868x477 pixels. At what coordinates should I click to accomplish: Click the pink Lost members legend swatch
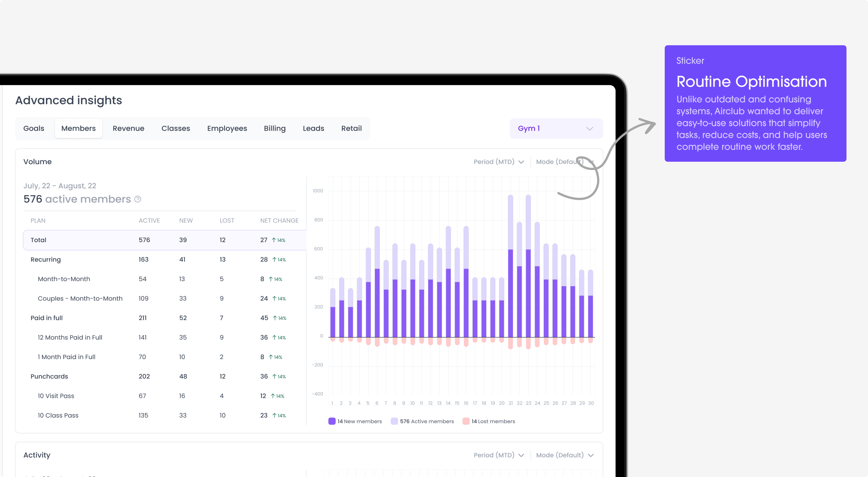466,421
